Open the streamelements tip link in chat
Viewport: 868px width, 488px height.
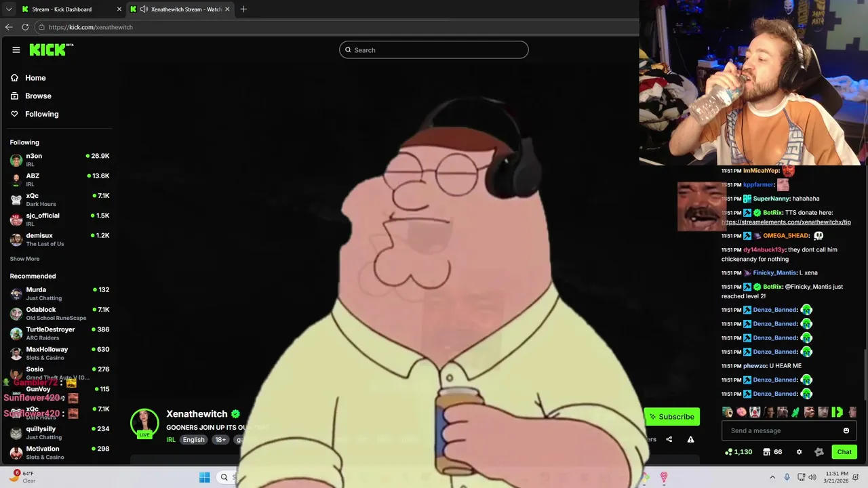coord(786,222)
